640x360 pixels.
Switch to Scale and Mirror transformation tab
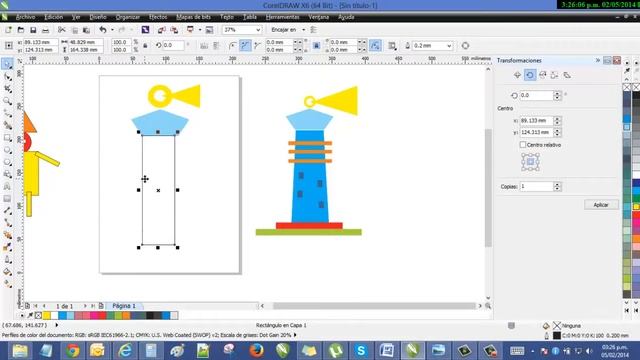point(542,75)
